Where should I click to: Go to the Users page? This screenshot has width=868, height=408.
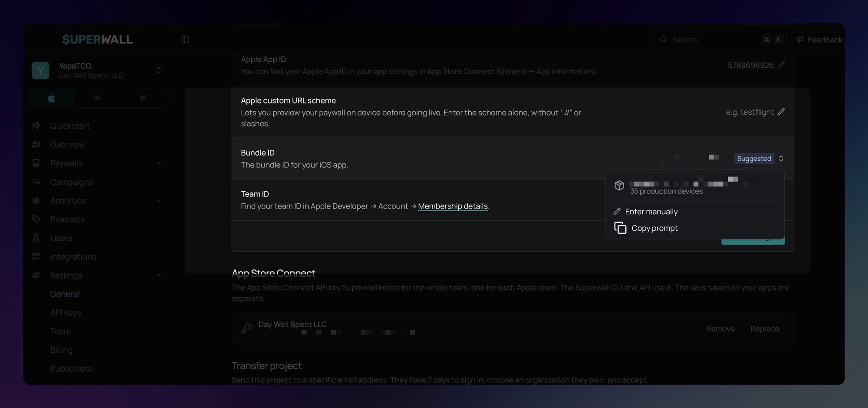point(61,238)
